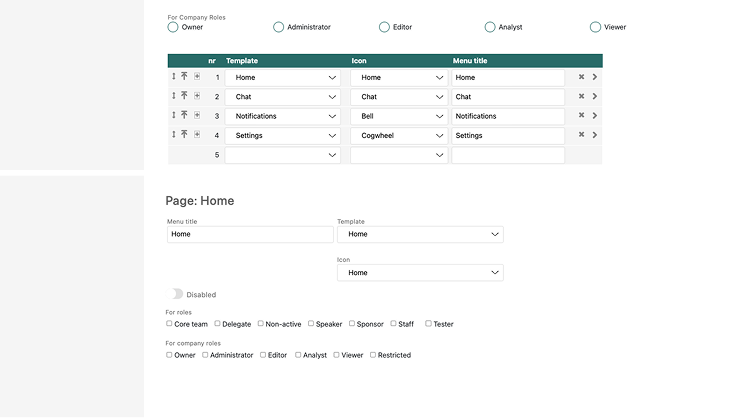Open Notifications row details via its right chevron
735x418 pixels.
(x=595, y=115)
